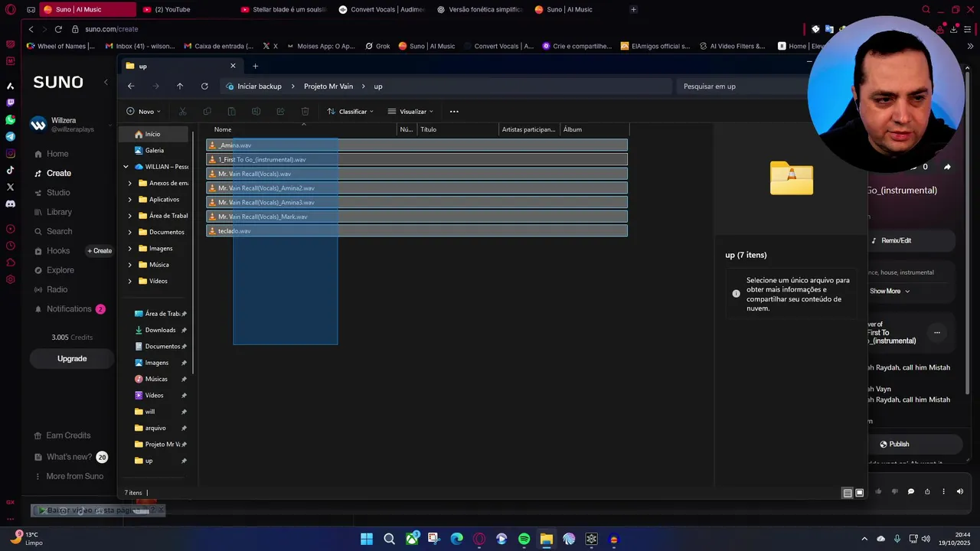Click the Upgrade button in Suno

72,358
